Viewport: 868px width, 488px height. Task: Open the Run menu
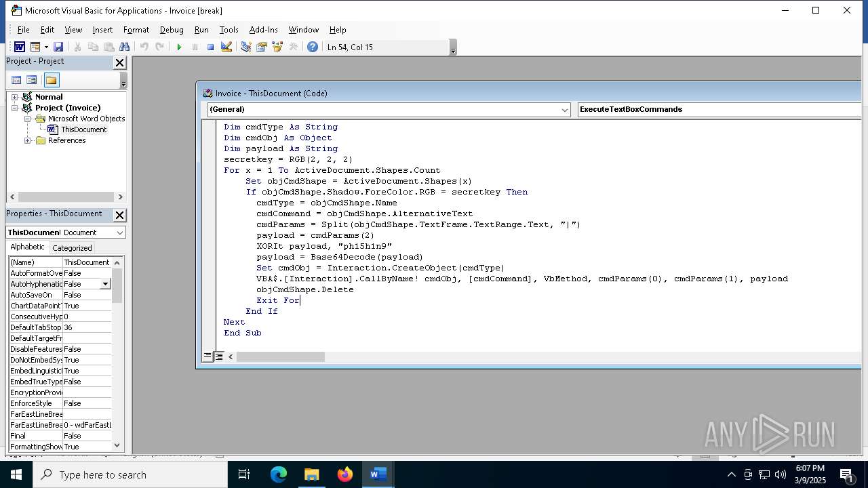(x=201, y=30)
